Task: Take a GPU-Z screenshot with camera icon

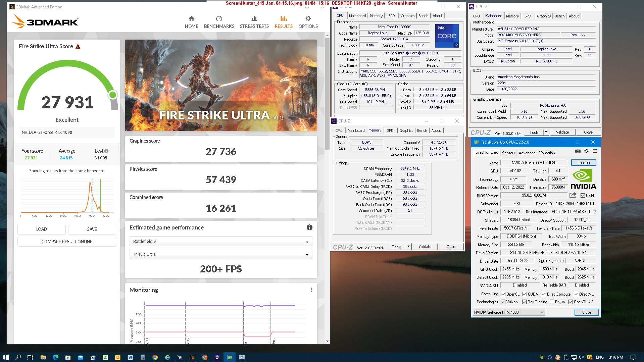Action: [578, 151]
